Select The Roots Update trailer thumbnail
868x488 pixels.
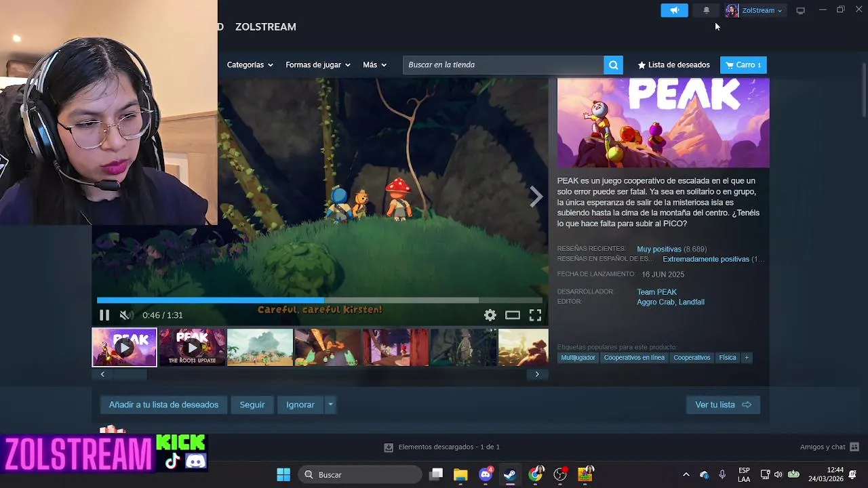pyautogui.click(x=192, y=347)
